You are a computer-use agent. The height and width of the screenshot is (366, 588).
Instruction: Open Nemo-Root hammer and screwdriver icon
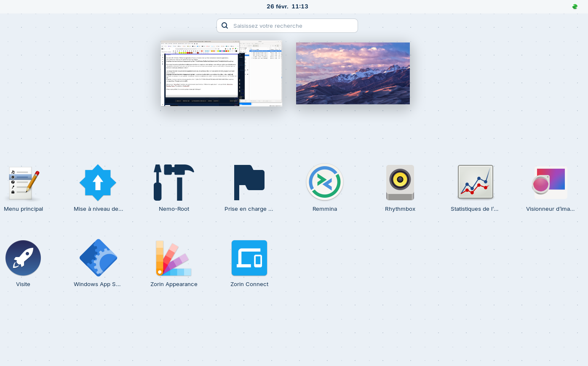(174, 183)
